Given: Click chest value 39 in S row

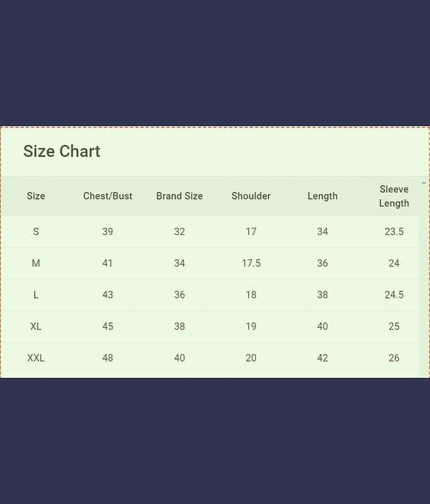Looking at the screenshot, I should [x=108, y=232].
